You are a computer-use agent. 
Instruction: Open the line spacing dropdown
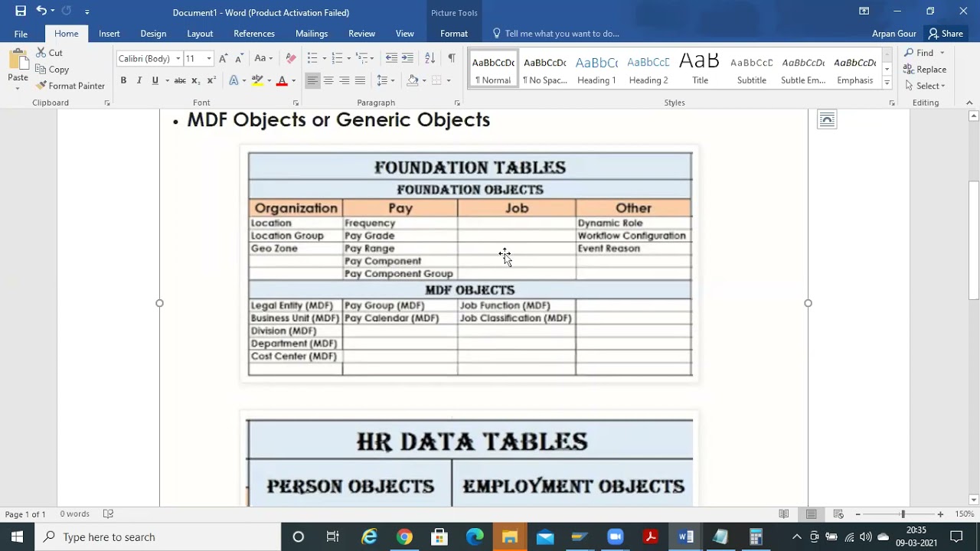pos(386,80)
